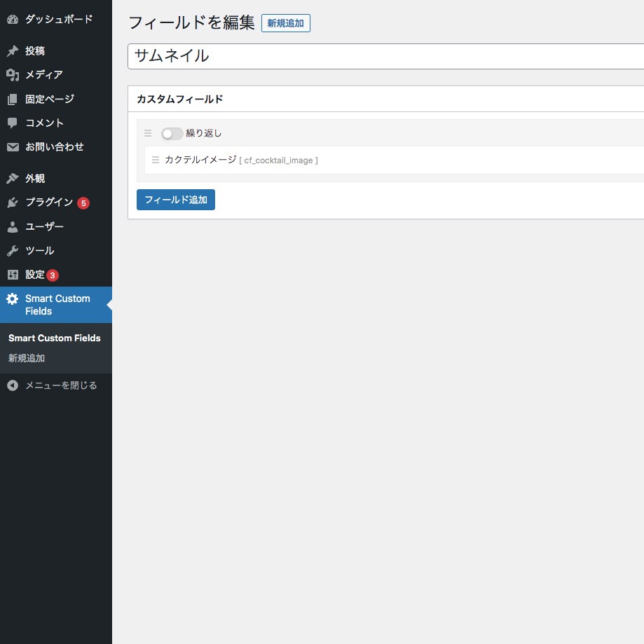The width and height of the screenshot is (644, 644).
Task: Click the フィールドを編集 page heading
Action: pos(192,22)
